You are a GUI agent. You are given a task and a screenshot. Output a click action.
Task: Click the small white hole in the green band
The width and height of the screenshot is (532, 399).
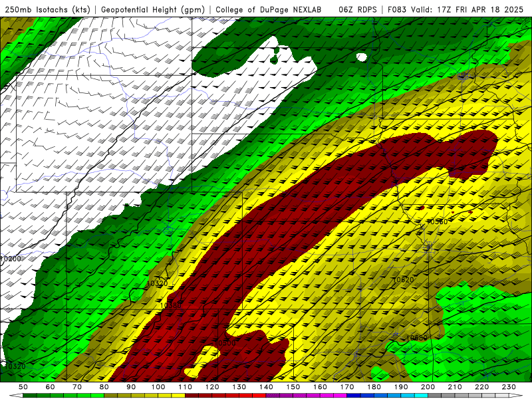[362, 57]
